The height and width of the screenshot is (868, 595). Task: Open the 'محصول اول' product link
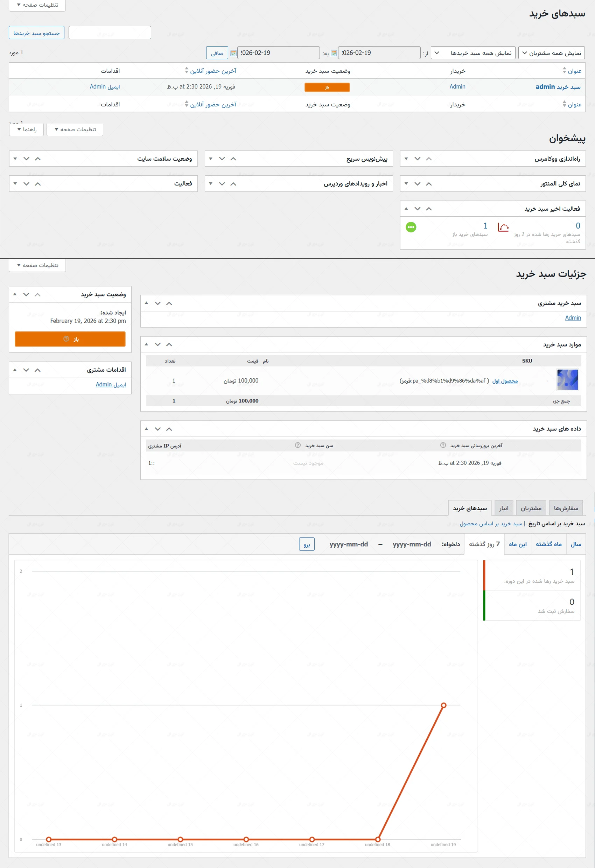click(505, 380)
